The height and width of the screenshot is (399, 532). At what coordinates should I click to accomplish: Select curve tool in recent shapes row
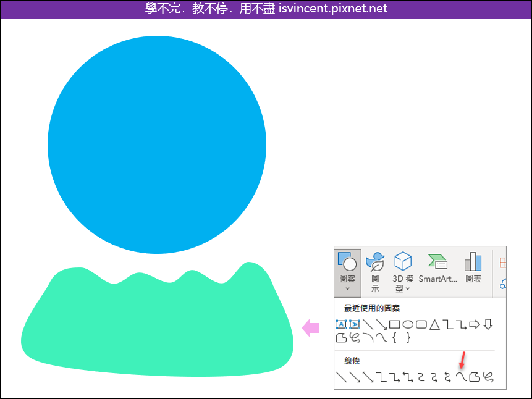381,338
